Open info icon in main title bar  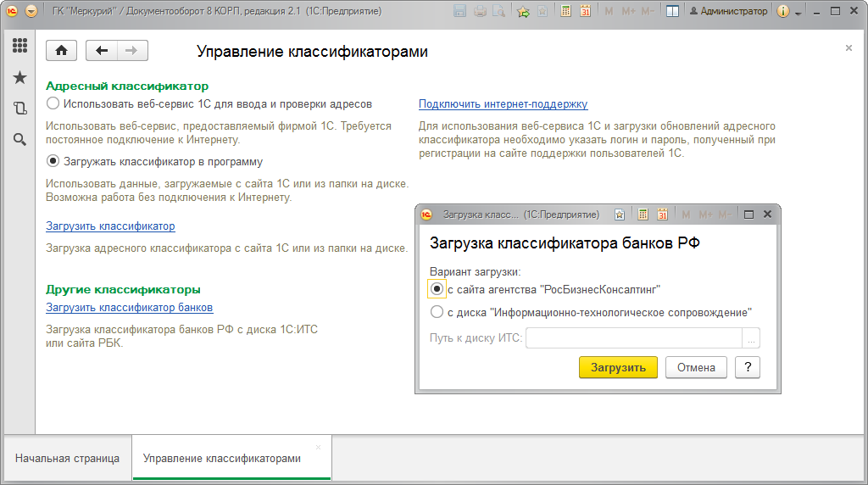click(x=782, y=11)
